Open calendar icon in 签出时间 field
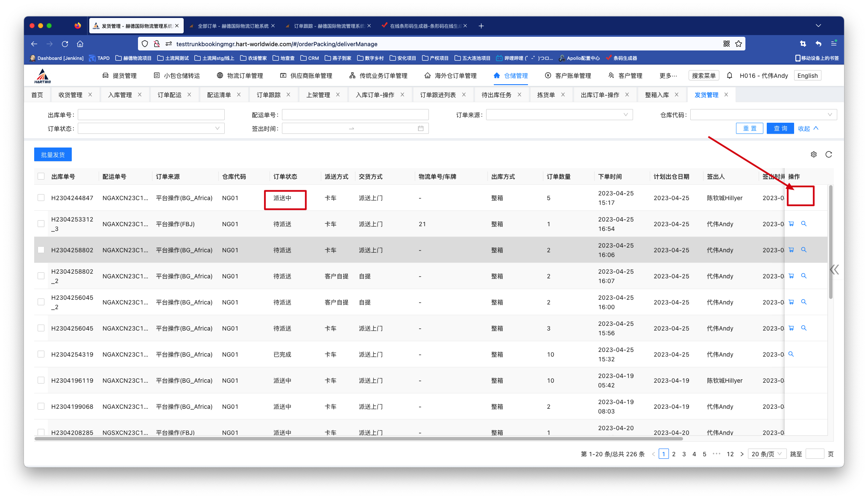This screenshot has width=868, height=499. coord(420,128)
